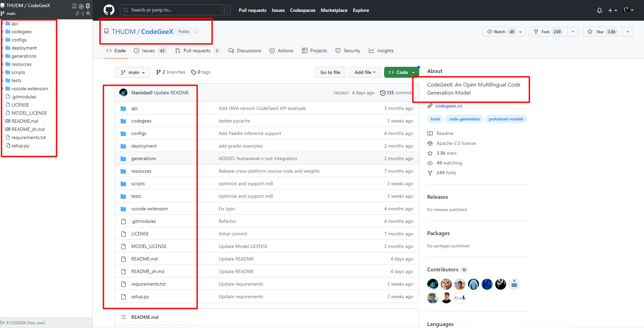
Task: Click the Go to file button
Action: [330, 72]
